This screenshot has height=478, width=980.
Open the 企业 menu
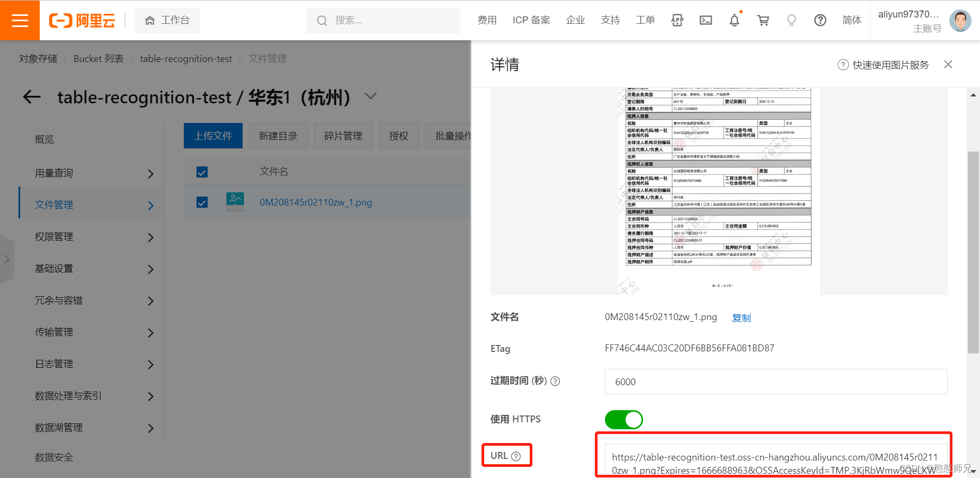tap(575, 20)
